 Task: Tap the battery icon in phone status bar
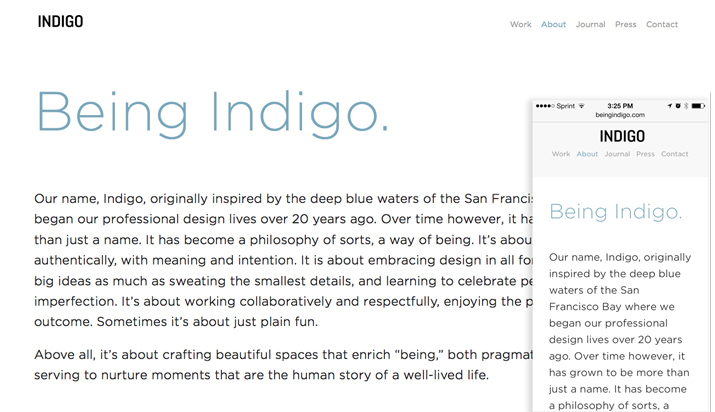point(698,106)
